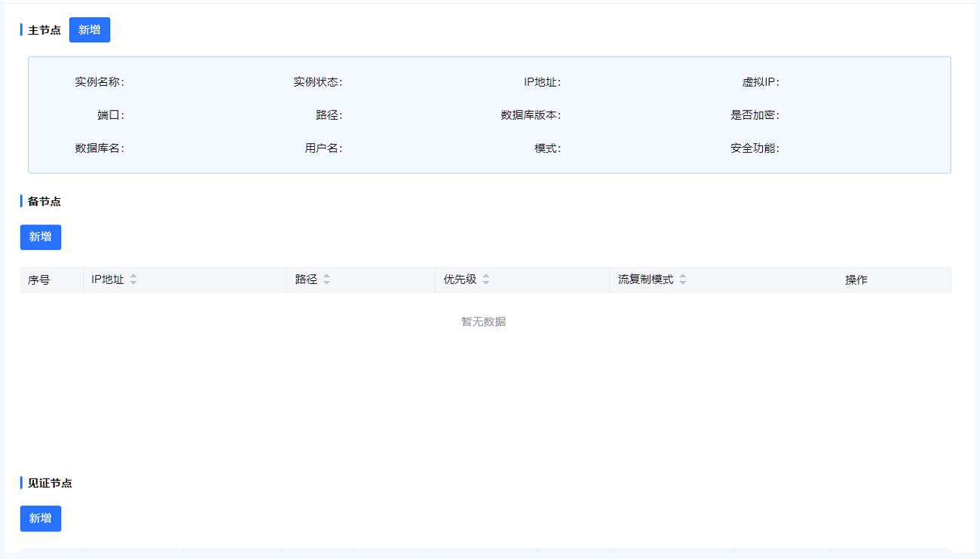This screenshot has height=559, width=980.
Task: Click the sort arrows in the table's 路径 column
Action: [326, 279]
